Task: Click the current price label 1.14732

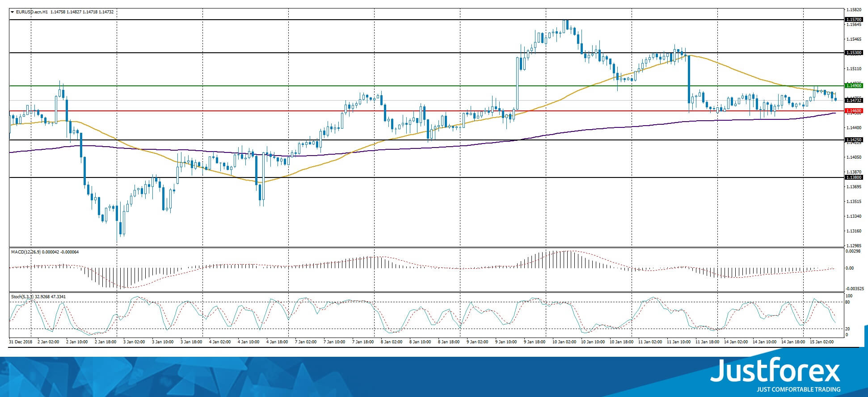Action: (854, 101)
